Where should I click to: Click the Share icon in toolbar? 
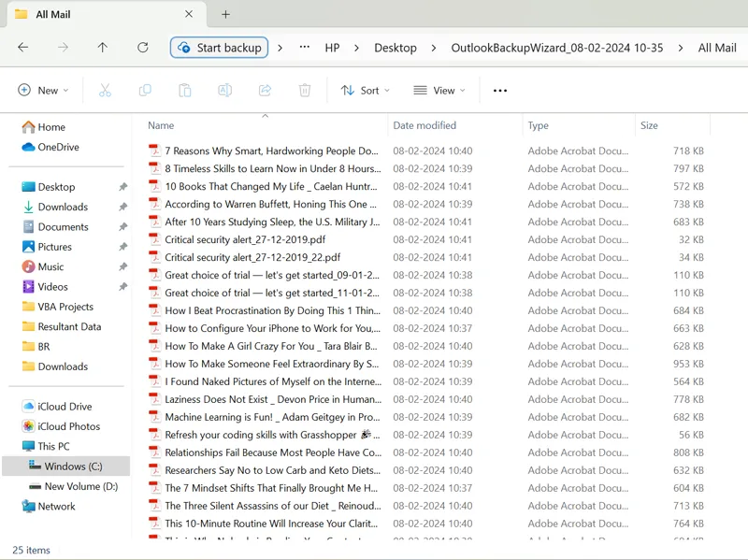265,91
